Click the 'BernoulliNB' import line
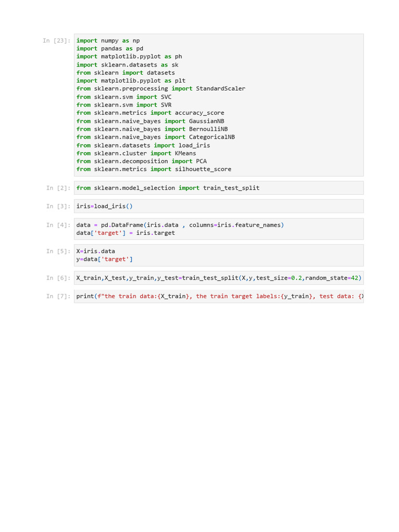Screen dimensions: 399x532 (x=152, y=129)
